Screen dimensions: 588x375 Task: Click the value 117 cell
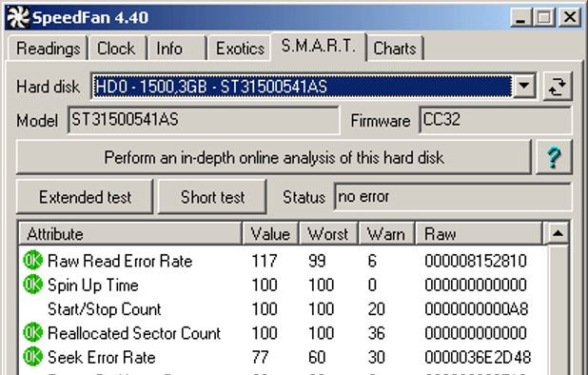tap(265, 261)
